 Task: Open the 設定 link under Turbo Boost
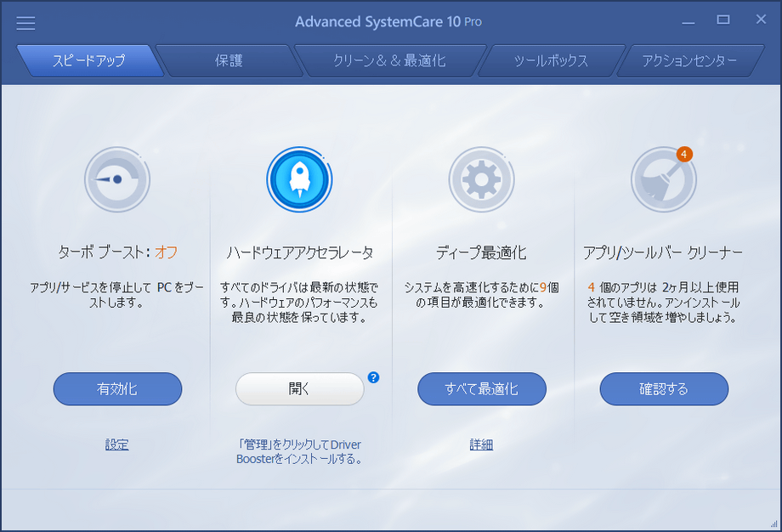click(117, 444)
